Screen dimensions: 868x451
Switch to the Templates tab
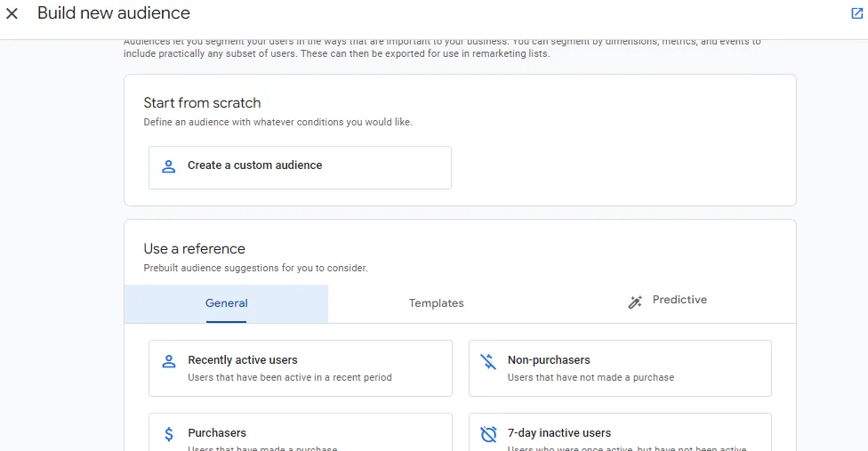coord(436,304)
